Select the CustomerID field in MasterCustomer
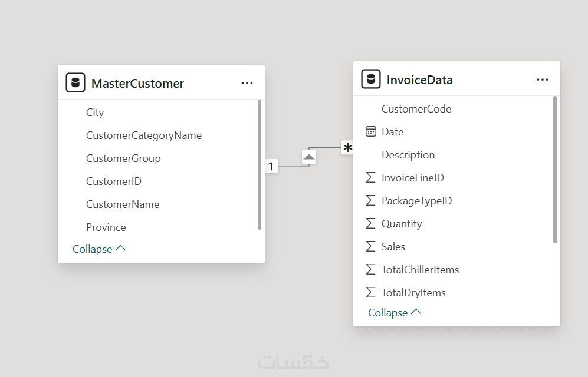 pos(114,181)
